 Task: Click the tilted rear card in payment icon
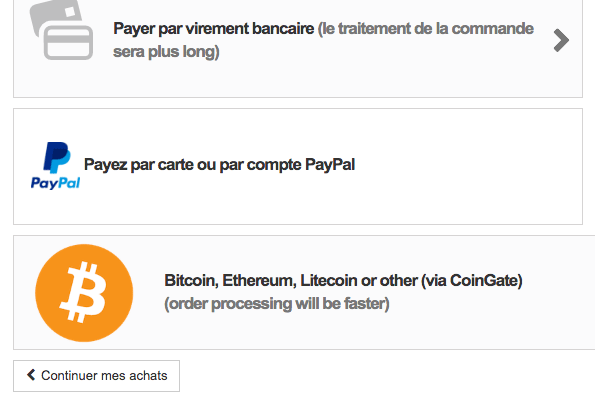[55, 15]
